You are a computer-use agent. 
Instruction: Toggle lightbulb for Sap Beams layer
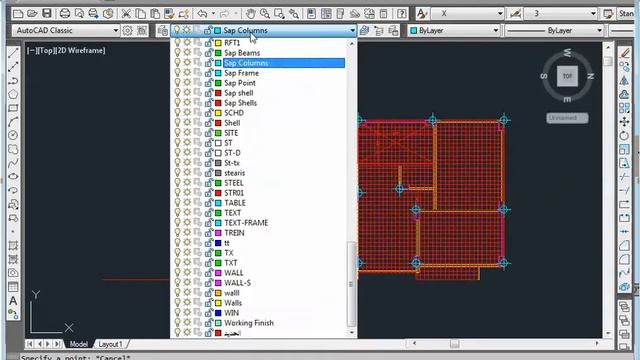(x=177, y=53)
